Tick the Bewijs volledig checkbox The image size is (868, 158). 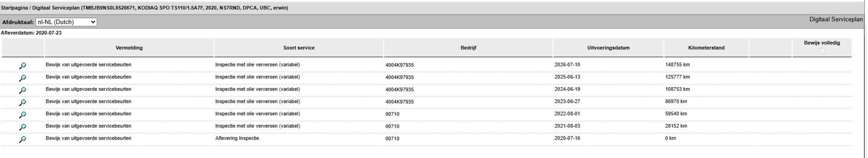(822, 51)
